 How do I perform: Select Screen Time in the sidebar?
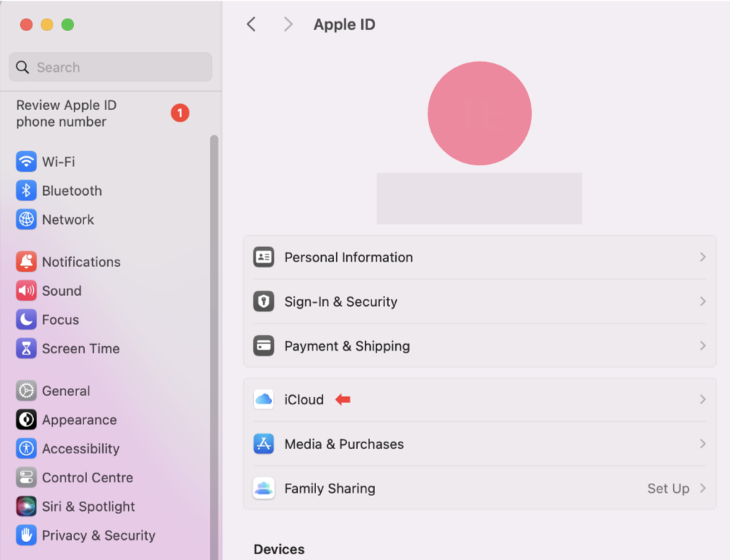[81, 348]
